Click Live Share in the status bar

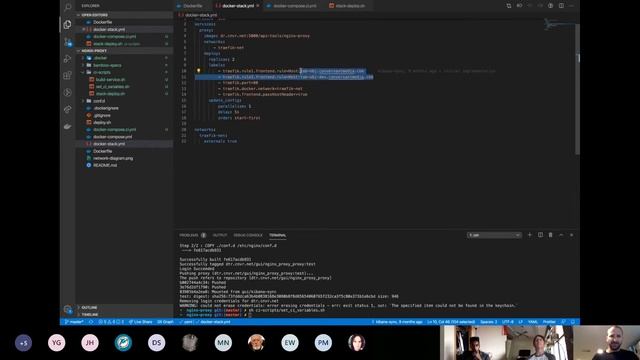coord(141,322)
